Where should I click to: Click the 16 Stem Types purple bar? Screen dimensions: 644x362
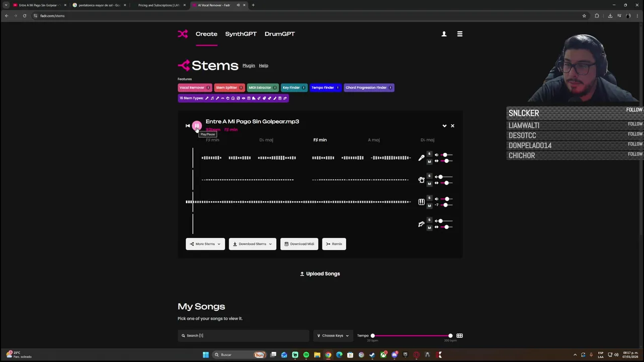point(233,98)
